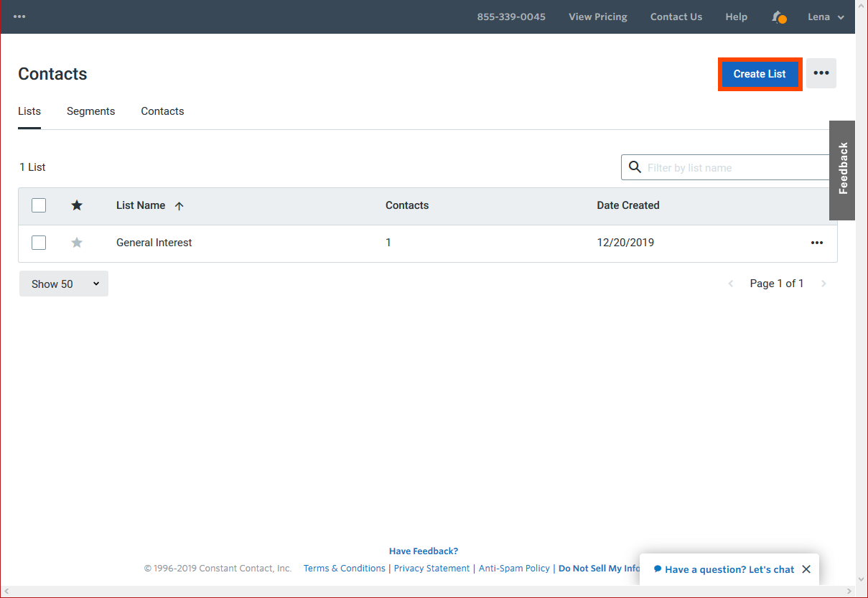This screenshot has width=868, height=598.
Task: Open the notifications bell icon
Action: [x=778, y=17]
